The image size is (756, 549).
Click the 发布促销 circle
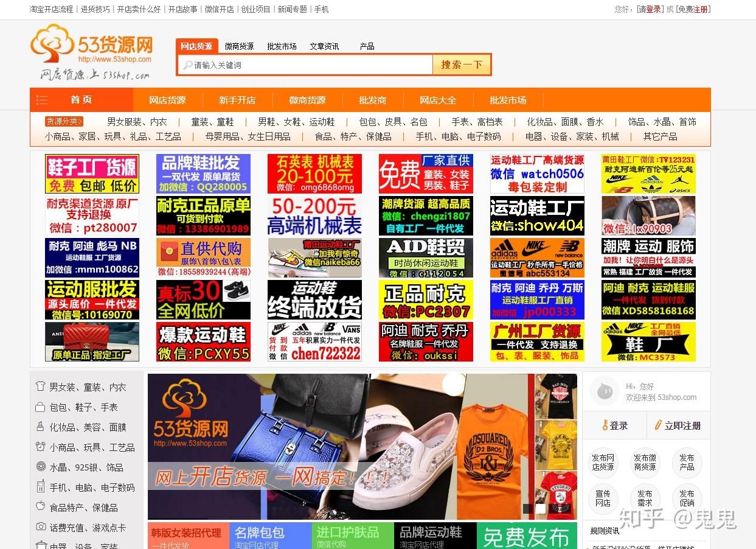[687, 498]
